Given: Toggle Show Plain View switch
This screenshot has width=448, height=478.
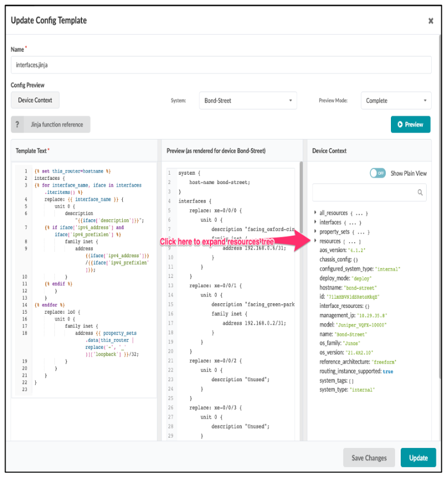Looking at the screenshot, I should point(378,173).
